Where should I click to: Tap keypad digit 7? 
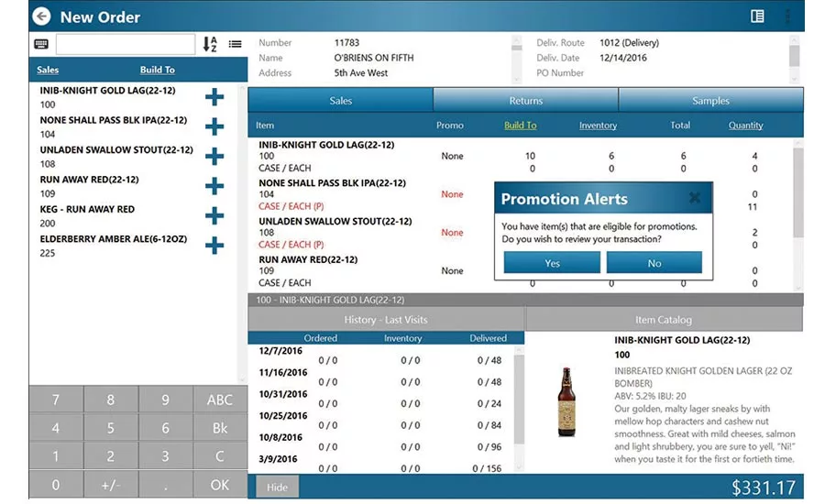tap(56, 400)
